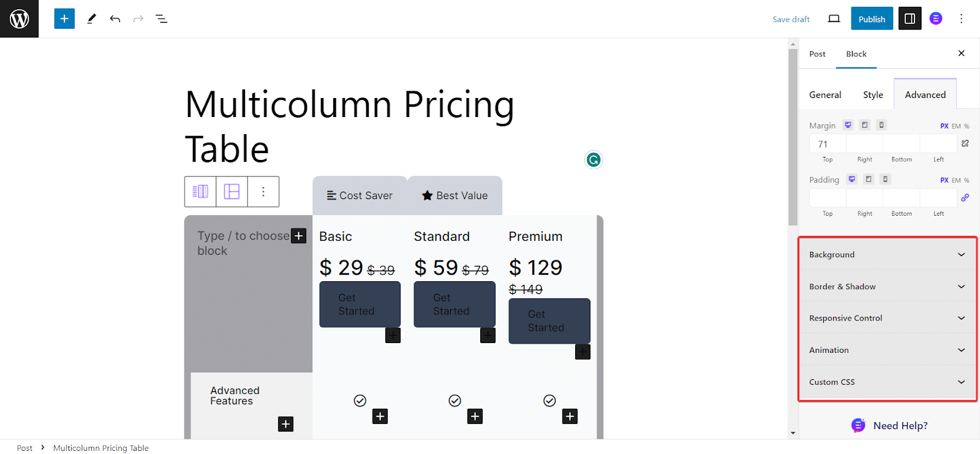Viewport: 980px width, 454px height.
Task: Open the WordPress logo menu
Action: pyautogui.click(x=19, y=19)
